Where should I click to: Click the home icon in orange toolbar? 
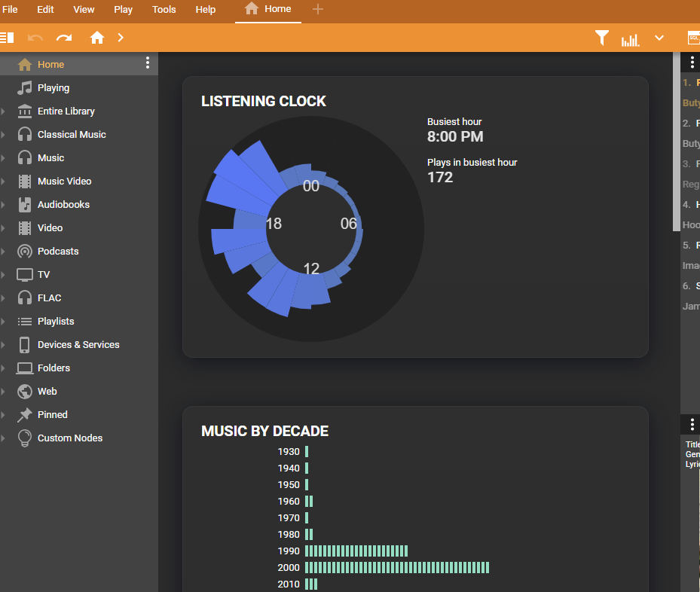tap(96, 38)
